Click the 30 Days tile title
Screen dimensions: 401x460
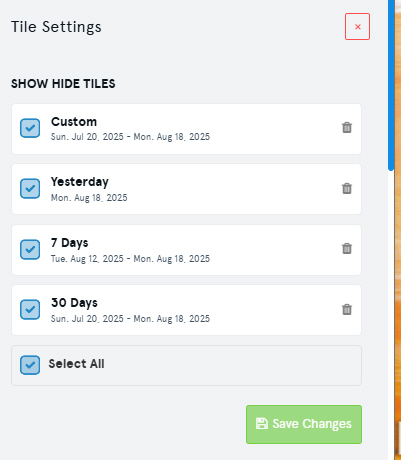tap(74, 303)
